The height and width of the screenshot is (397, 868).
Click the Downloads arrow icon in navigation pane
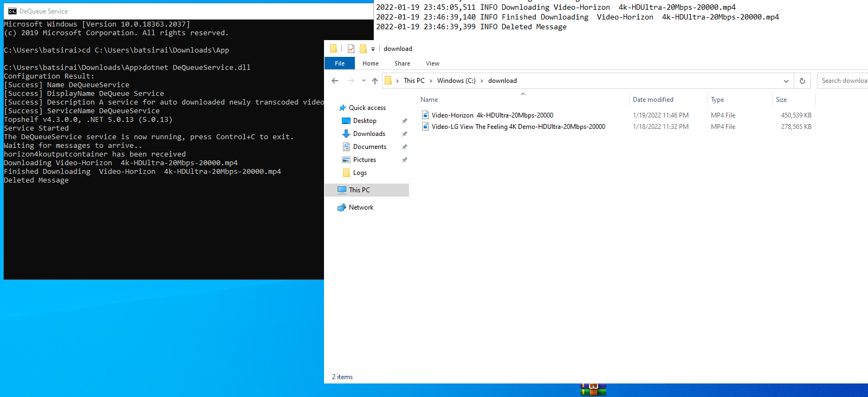tap(346, 134)
